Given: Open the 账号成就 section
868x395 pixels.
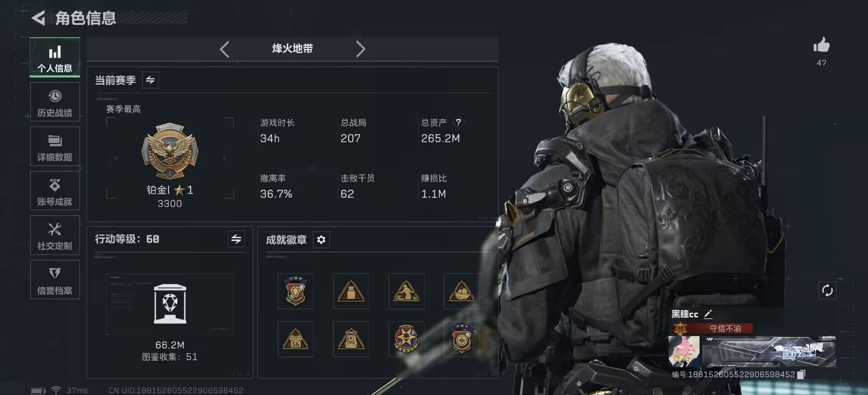Looking at the screenshot, I should (x=55, y=191).
